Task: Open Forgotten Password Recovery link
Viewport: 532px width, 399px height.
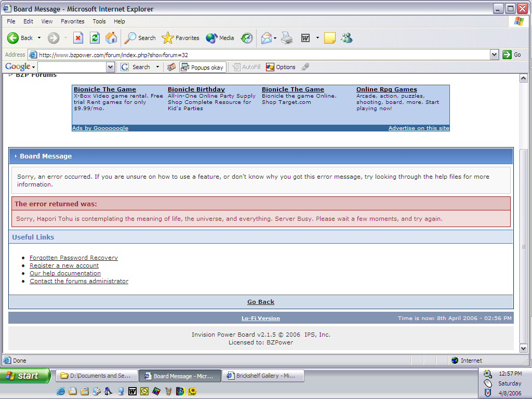Action: pos(73,257)
